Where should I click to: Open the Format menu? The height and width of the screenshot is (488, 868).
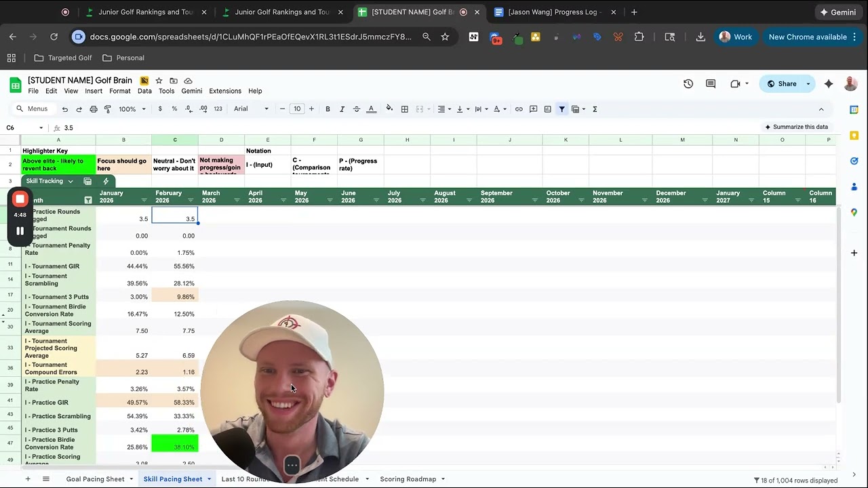[x=120, y=91]
